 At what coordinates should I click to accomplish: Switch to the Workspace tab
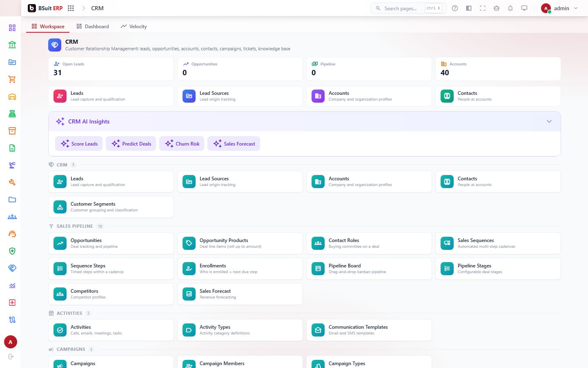coord(48,27)
